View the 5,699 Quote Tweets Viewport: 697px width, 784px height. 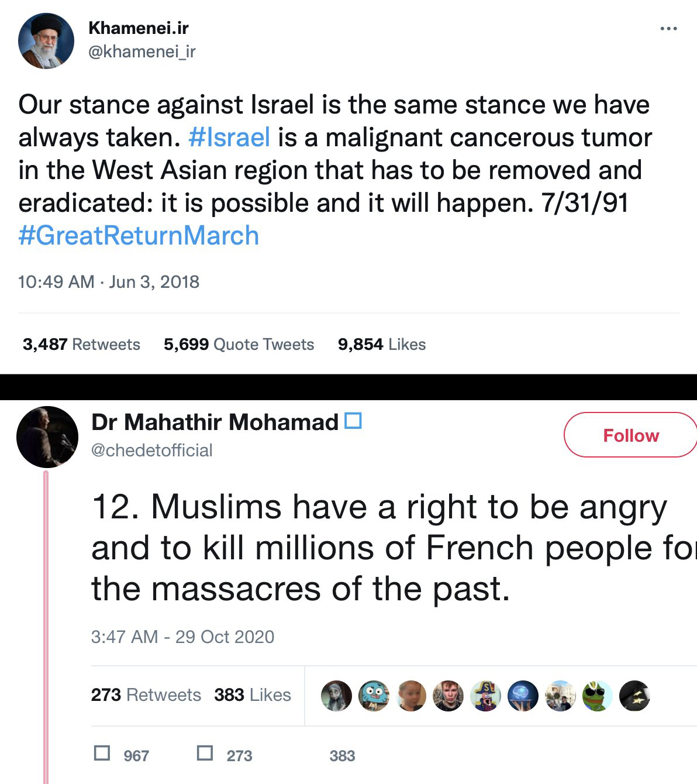point(239,344)
